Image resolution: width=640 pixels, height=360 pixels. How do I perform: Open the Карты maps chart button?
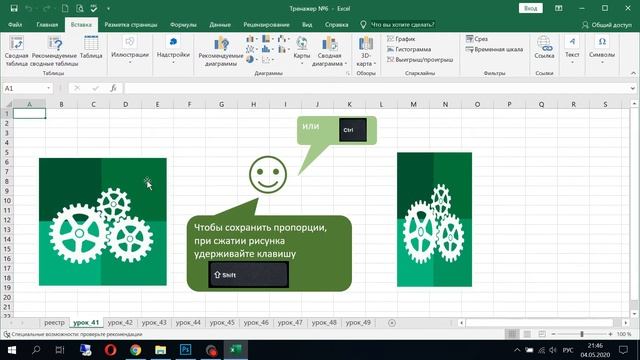[x=302, y=51]
